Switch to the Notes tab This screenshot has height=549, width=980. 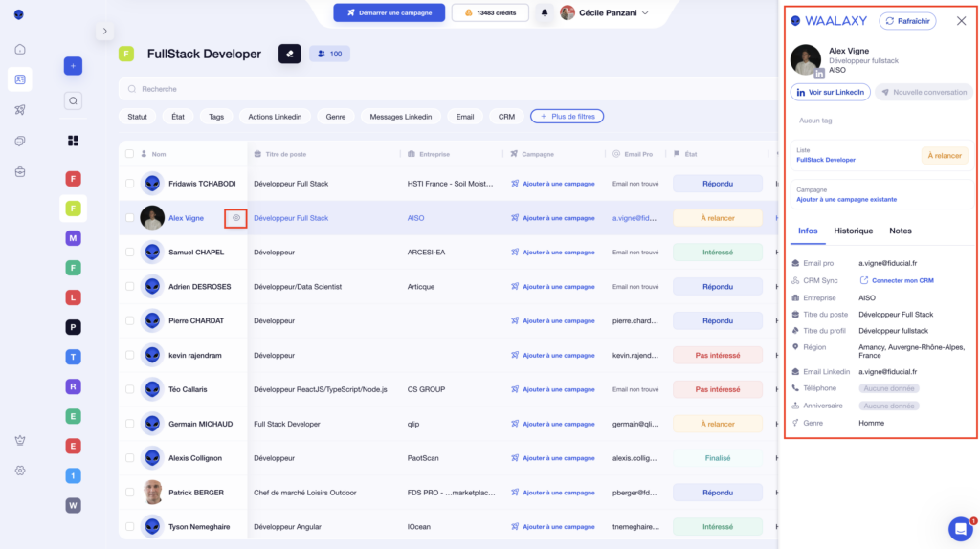tap(900, 231)
